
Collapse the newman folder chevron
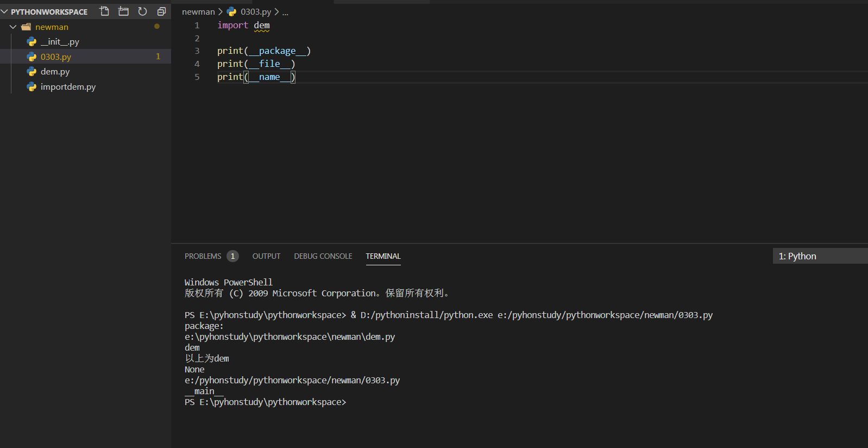(13, 27)
